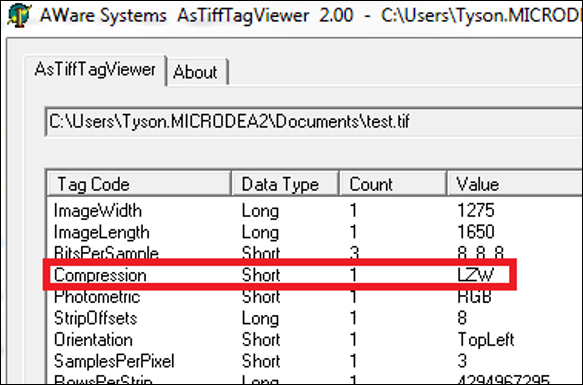Screen dimensions: 583x385
Task: Sort by the Value column header
Action: point(515,184)
